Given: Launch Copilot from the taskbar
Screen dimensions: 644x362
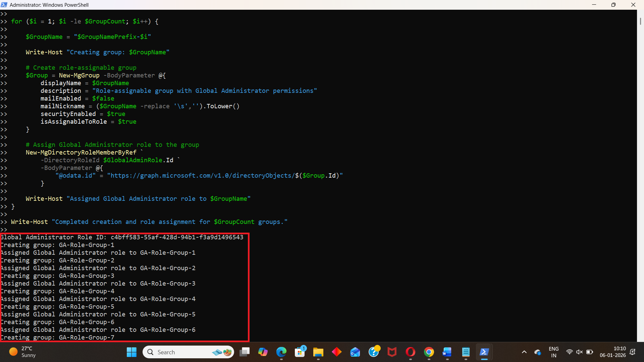Looking at the screenshot, I should [263, 352].
